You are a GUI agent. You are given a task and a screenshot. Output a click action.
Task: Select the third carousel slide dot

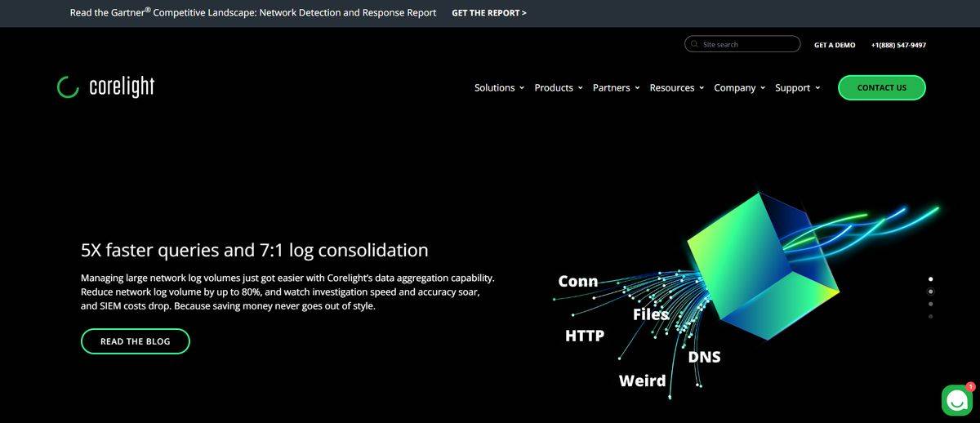click(x=931, y=304)
